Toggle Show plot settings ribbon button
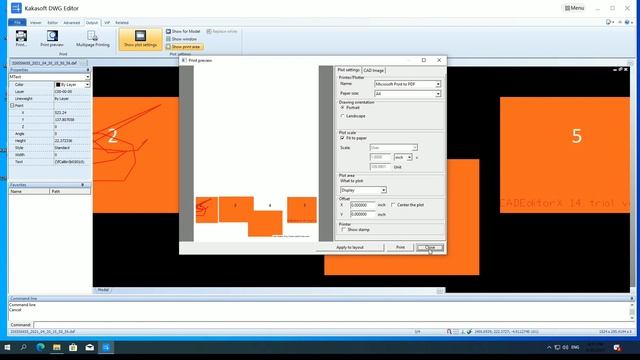The height and width of the screenshot is (360, 640). coord(140,39)
